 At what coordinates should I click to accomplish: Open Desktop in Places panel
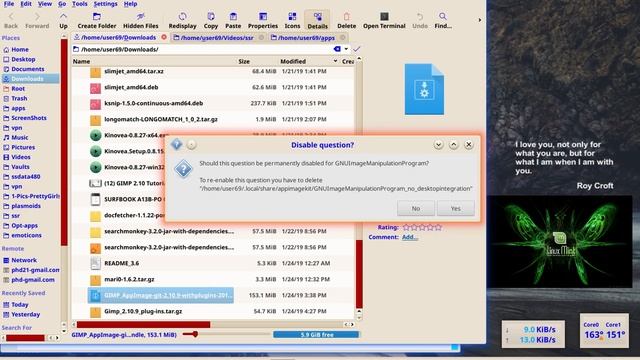click(23, 59)
